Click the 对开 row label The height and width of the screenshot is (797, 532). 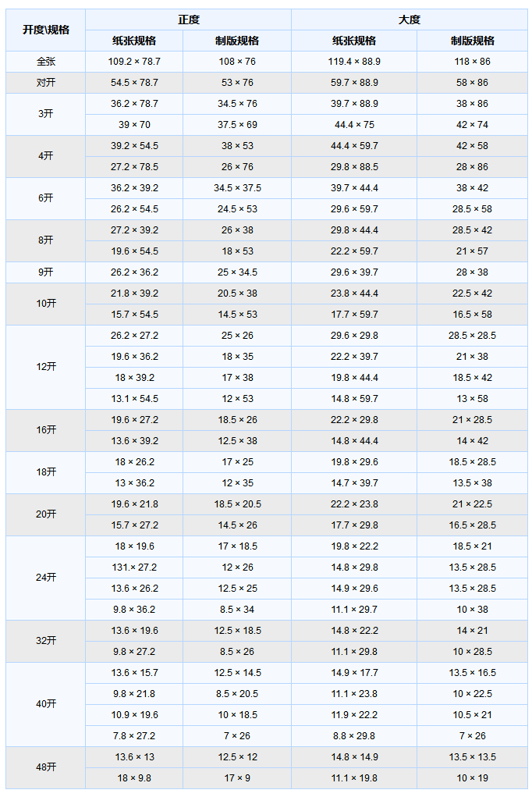(46, 83)
